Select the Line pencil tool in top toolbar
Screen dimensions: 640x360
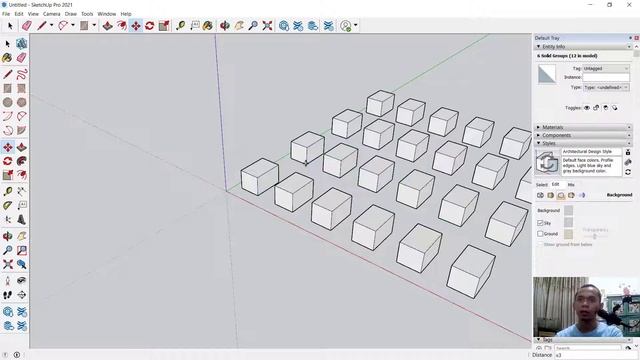coord(42,26)
